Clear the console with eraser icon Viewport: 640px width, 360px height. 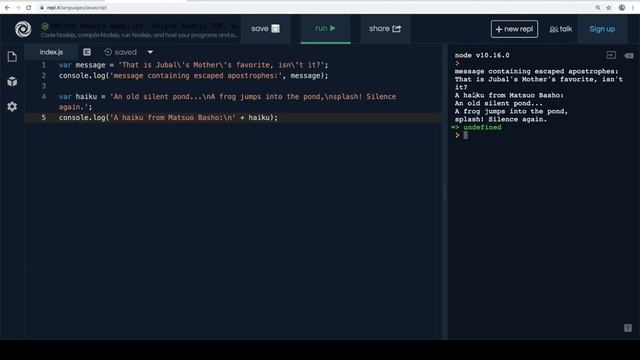[629, 56]
